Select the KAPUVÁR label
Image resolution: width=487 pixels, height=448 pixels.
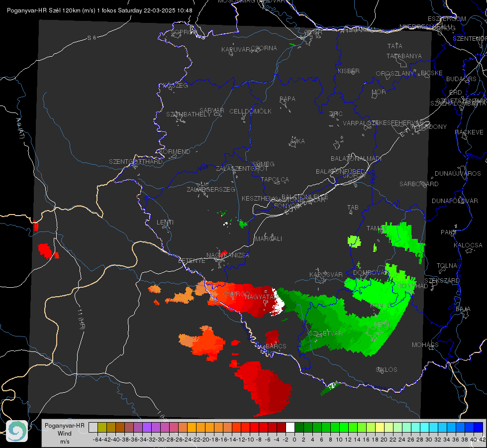236,50
